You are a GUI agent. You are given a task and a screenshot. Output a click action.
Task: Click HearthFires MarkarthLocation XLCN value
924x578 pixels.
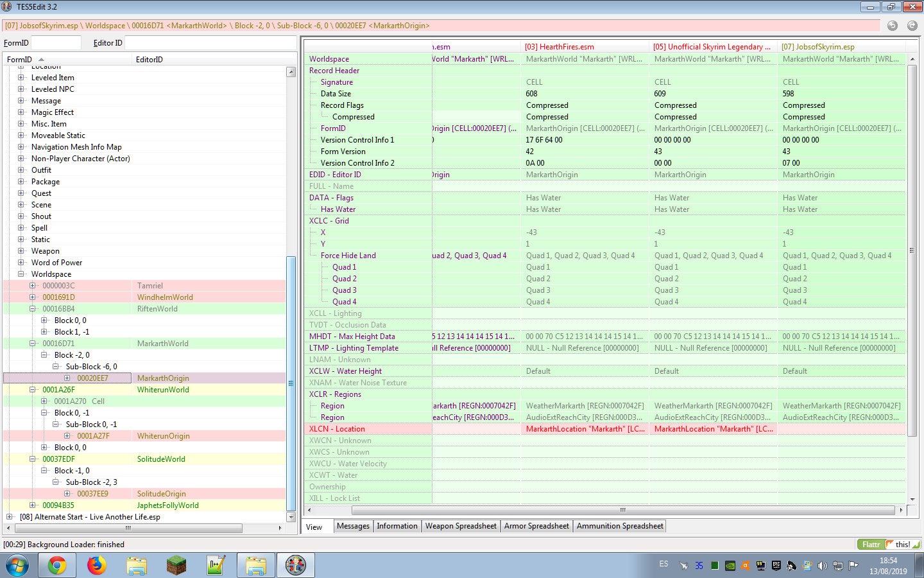click(x=585, y=429)
